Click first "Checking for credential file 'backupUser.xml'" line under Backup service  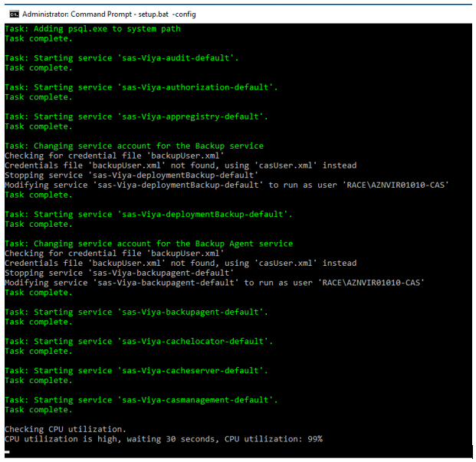click(114, 156)
